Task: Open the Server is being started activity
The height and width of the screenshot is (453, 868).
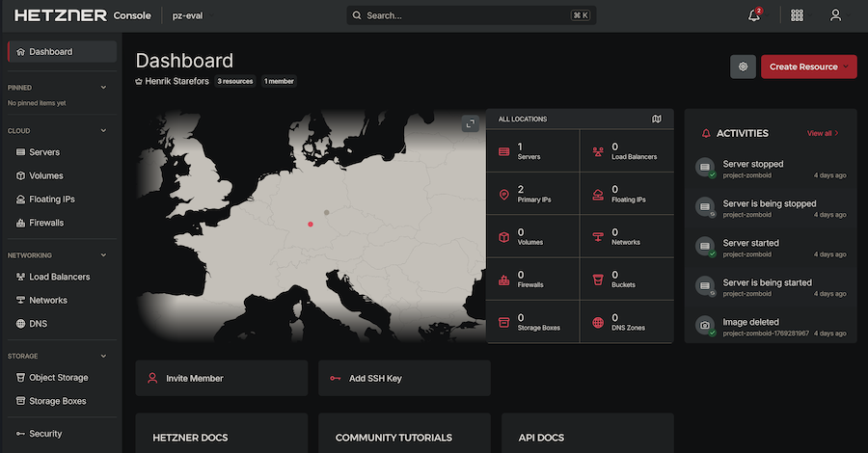Action: [x=771, y=286]
